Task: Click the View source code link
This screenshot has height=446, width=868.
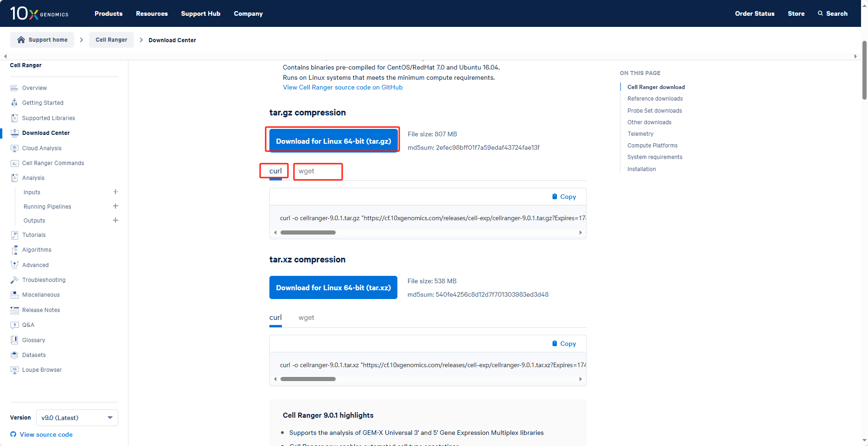Action: [x=46, y=434]
